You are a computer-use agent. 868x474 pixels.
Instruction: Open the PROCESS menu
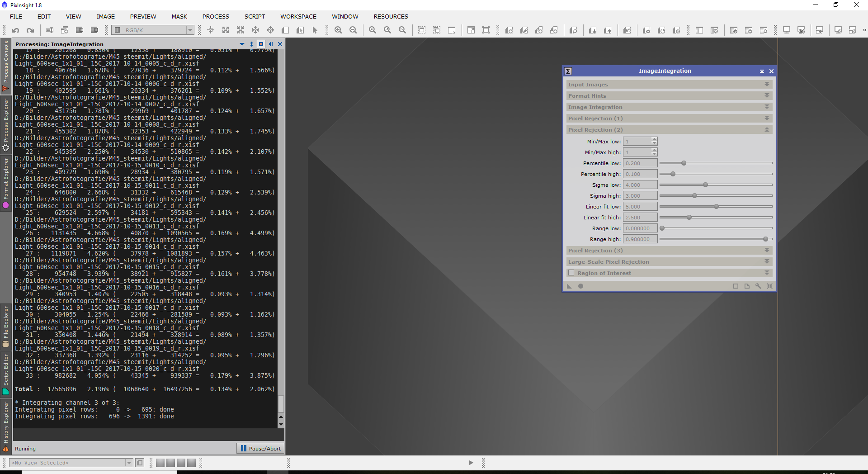click(x=216, y=16)
